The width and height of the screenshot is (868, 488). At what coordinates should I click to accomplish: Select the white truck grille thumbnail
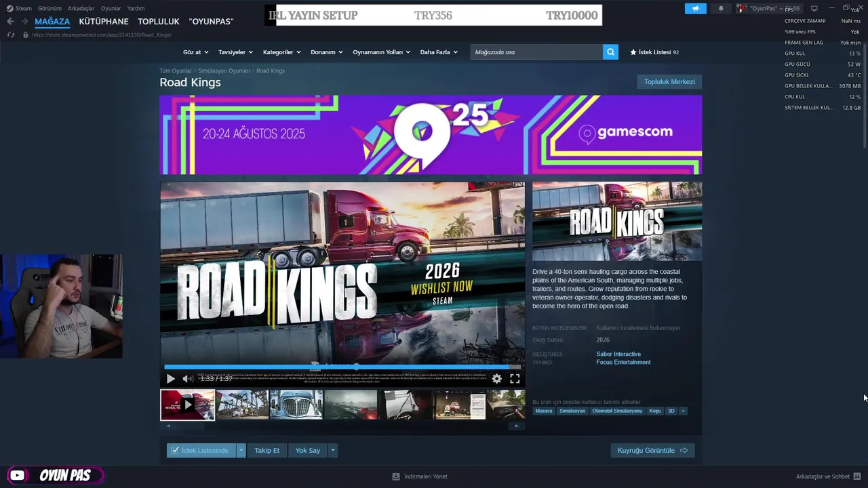296,405
